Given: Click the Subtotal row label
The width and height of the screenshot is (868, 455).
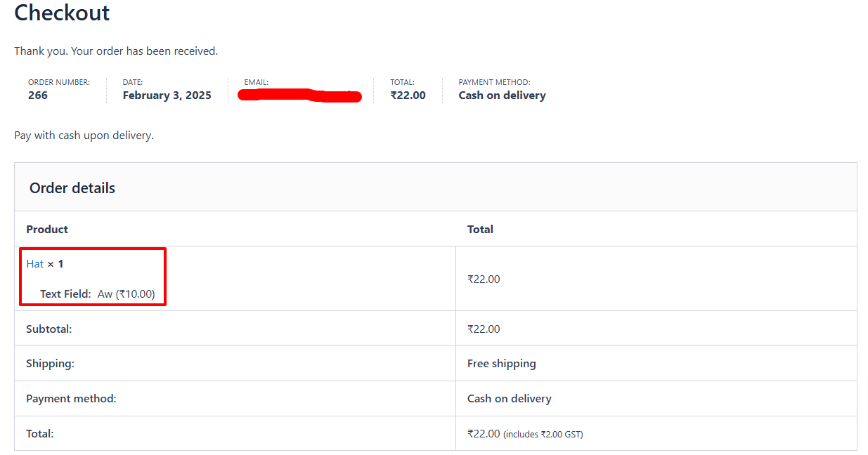Looking at the screenshot, I should [x=49, y=329].
